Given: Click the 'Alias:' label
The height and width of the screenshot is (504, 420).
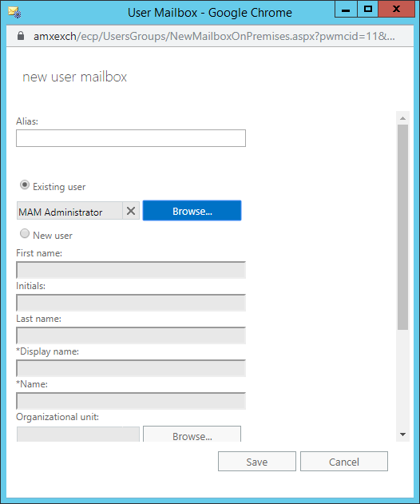Looking at the screenshot, I should tap(27, 121).
